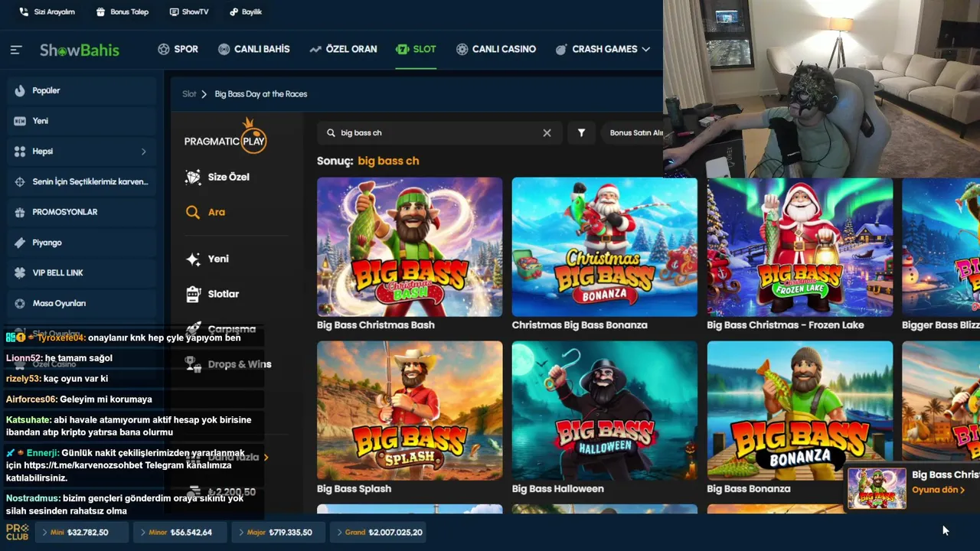Click the Slot breadcrumb link
Viewport: 980px width, 551px height.
click(189, 94)
